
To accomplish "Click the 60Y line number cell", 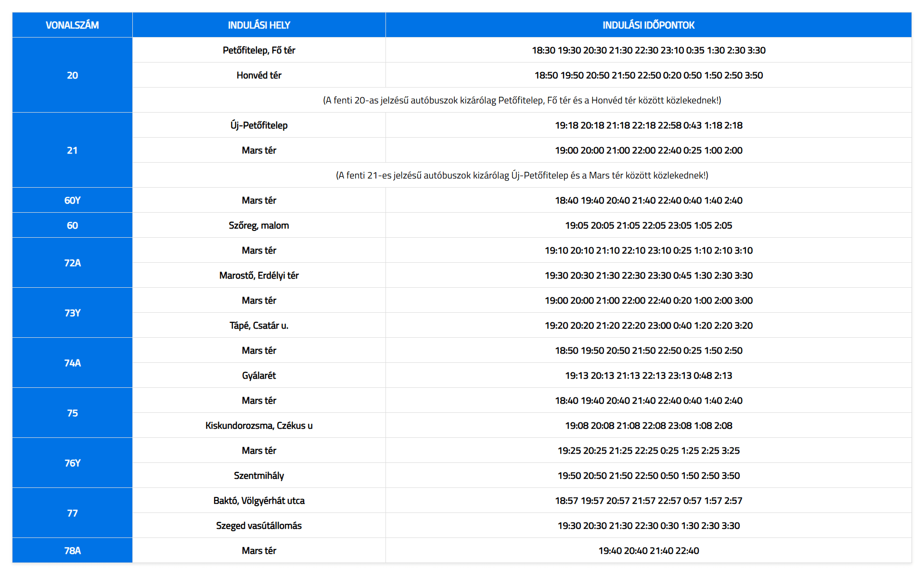I will tap(72, 200).
